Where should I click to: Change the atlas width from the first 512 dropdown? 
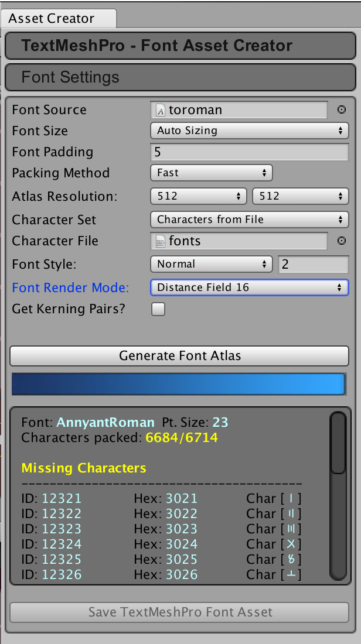[x=198, y=196]
